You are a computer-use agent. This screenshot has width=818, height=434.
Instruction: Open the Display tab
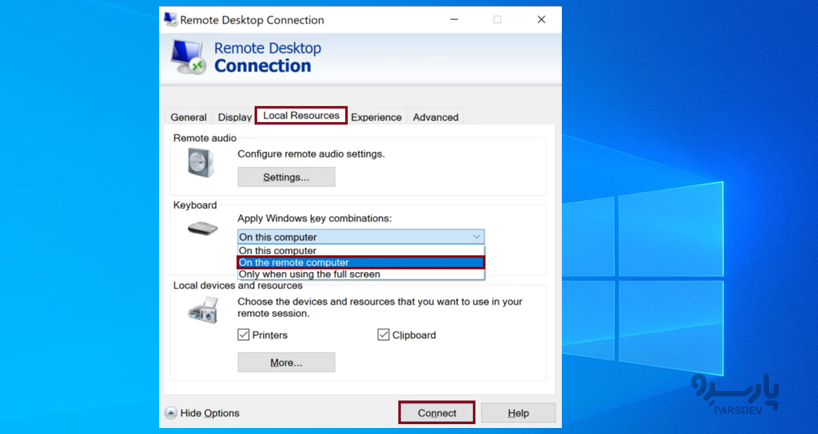[x=235, y=117]
